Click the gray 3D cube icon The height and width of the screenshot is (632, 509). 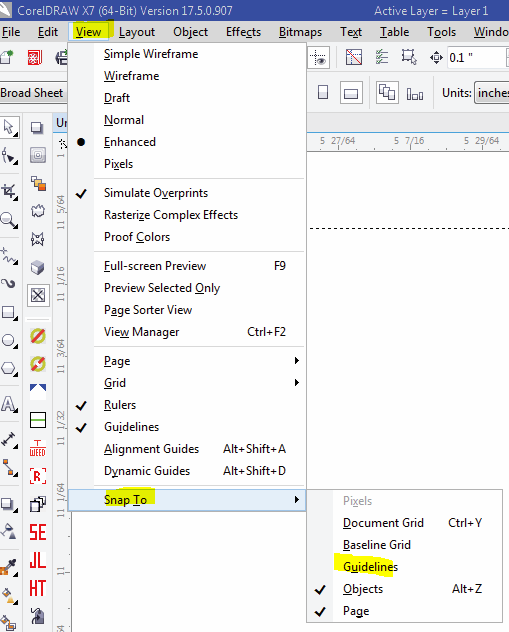pos(37,267)
